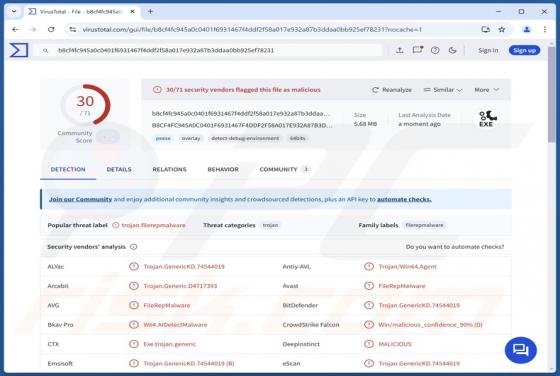Bookmark this page with the star icon
This screenshot has width=560, height=376.
coord(502,30)
